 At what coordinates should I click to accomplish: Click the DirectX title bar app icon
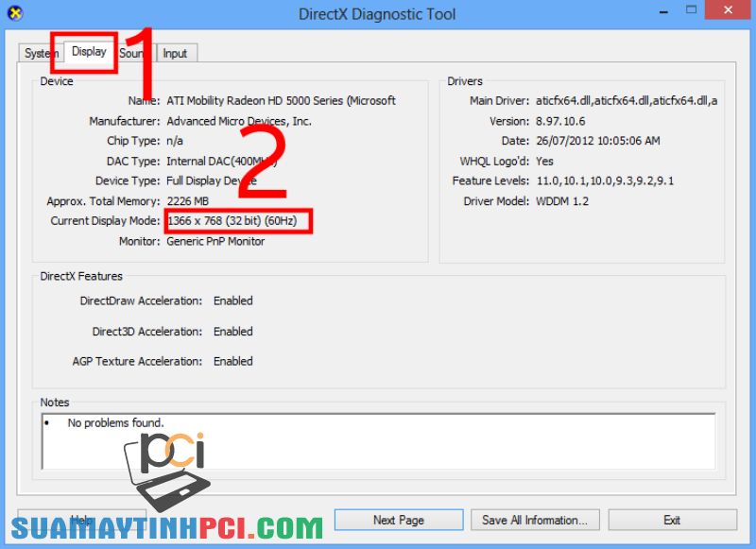[15, 13]
